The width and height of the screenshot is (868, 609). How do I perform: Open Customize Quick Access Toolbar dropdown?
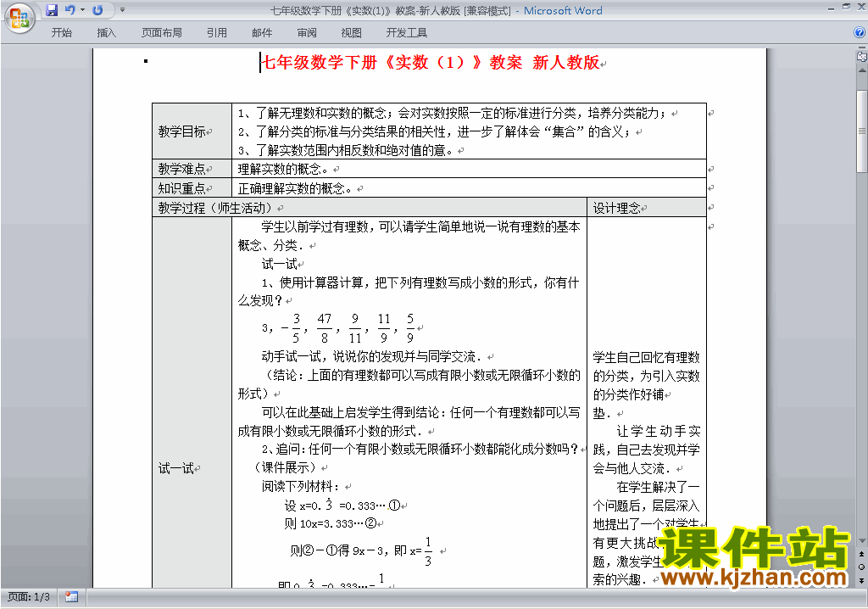(x=122, y=10)
